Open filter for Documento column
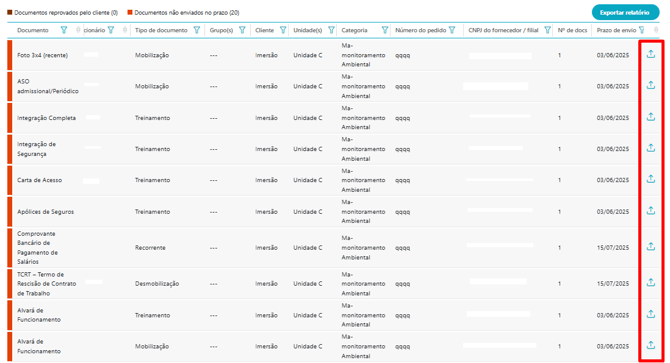670x363 pixels. 64,30
